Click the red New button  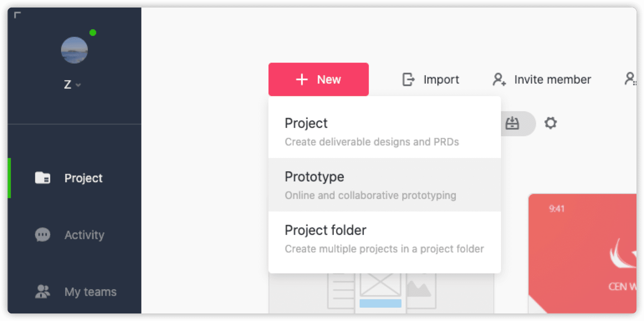pos(319,79)
